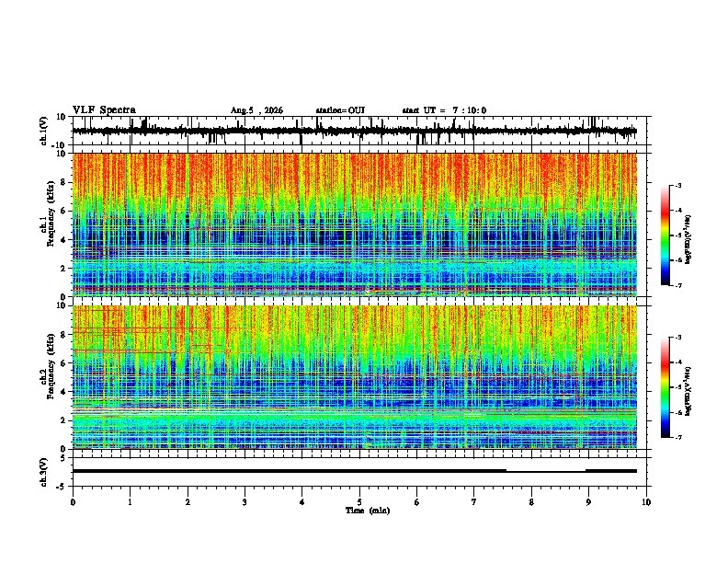Click the "10" label ending the time axis
The image size is (728, 563).
[646, 502]
